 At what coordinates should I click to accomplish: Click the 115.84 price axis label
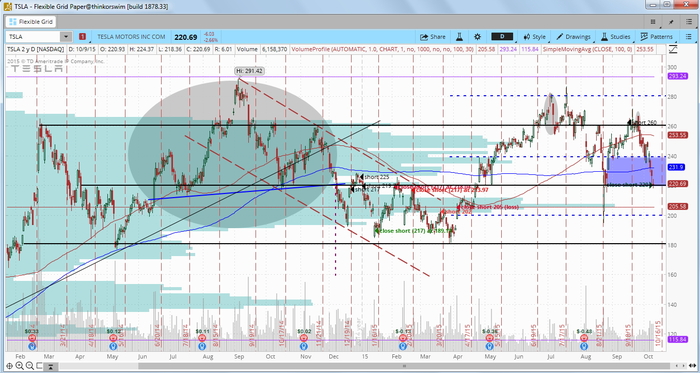(x=677, y=340)
